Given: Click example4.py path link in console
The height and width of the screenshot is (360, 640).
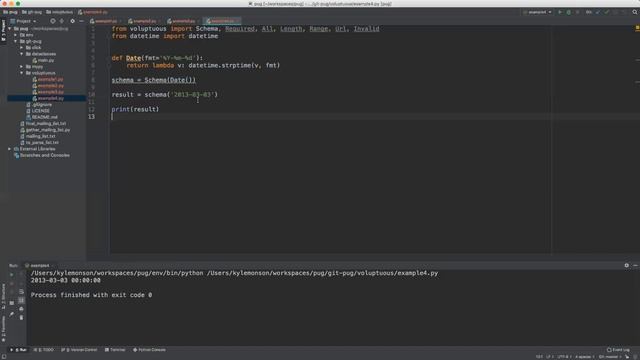Looking at the screenshot, I should 322,273.
